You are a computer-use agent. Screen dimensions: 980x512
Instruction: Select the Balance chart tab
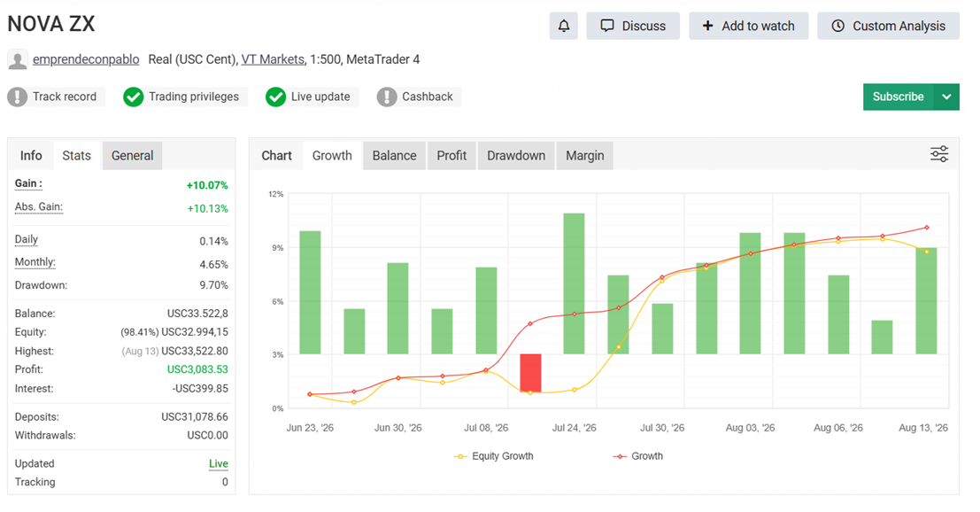point(394,156)
